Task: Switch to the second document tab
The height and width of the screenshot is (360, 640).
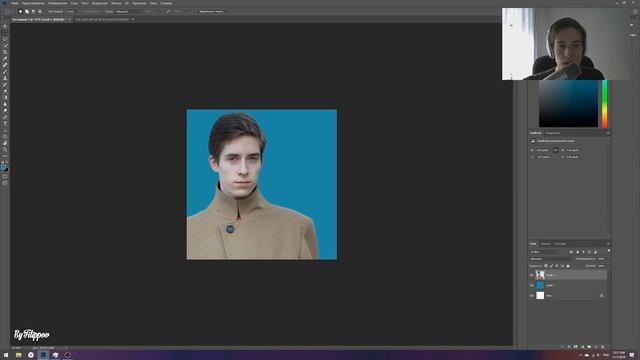Action: [x=102, y=19]
